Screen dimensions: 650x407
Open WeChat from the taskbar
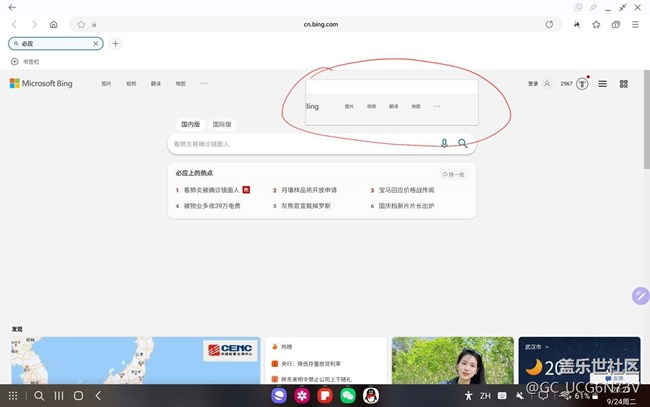[348, 396]
